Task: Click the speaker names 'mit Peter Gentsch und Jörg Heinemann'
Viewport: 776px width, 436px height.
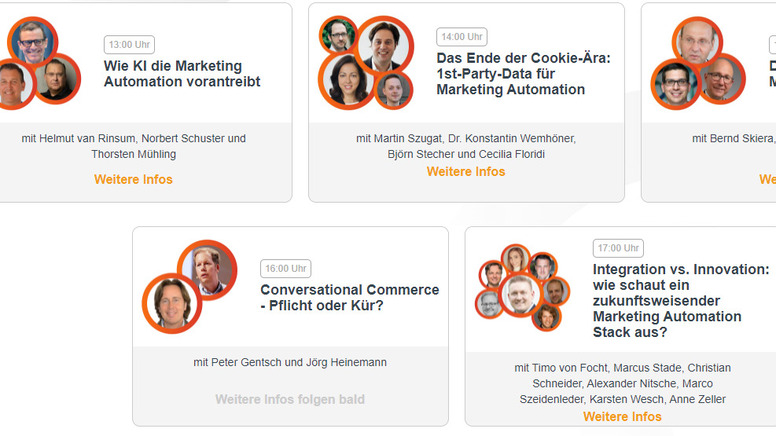Action: point(290,363)
